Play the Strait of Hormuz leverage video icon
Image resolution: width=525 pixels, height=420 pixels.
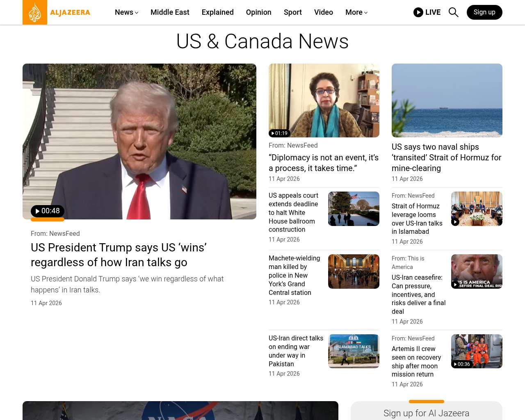pyautogui.click(x=455, y=222)
